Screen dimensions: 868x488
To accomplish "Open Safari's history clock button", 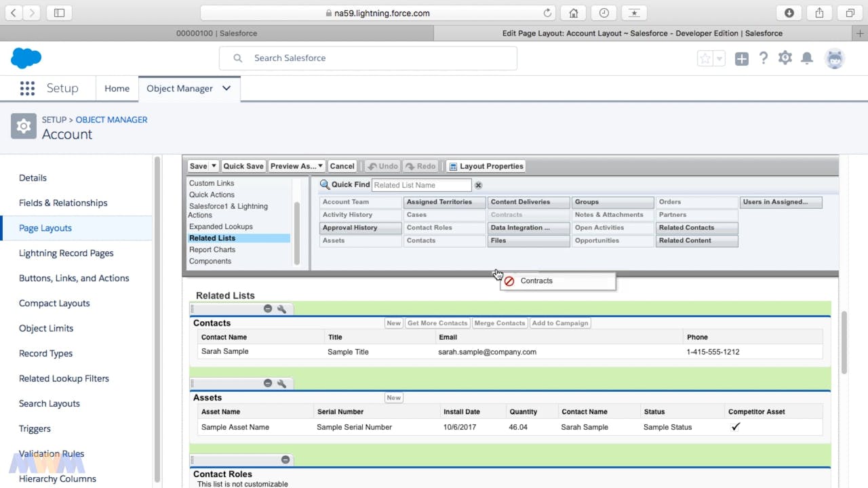I will click(604, 13).
